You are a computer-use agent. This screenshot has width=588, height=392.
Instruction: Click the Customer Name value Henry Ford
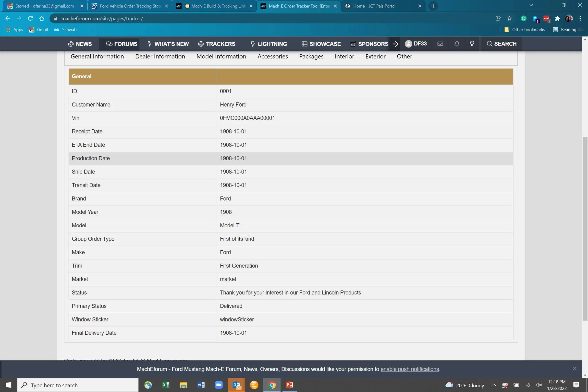point(233,105)
